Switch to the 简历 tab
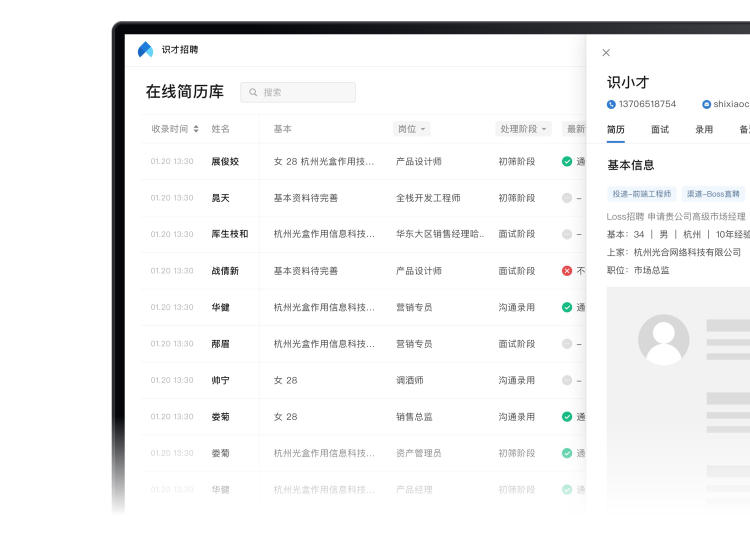The width and height of the screenshot is (750, 541). tap(616, 129)
